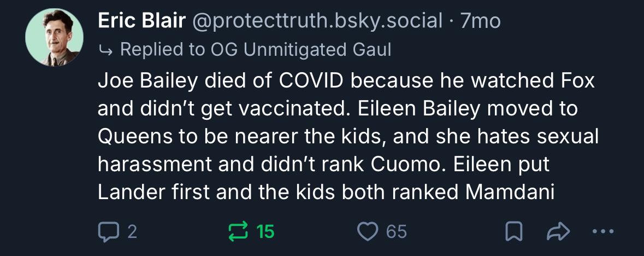Click the post line starting with Queens

coord(348,136)
